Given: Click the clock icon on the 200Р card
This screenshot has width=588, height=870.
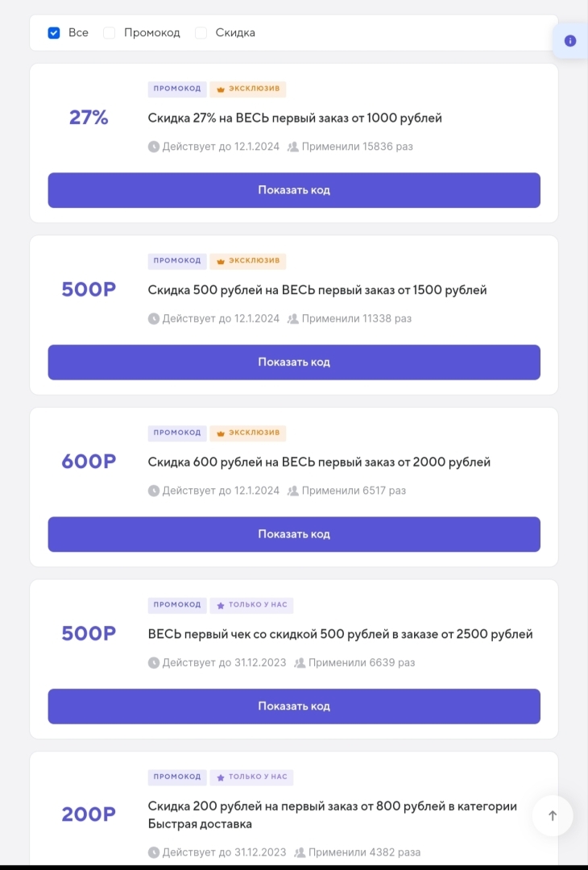Looking at the screenshot, I should click(x=153, y=851).
